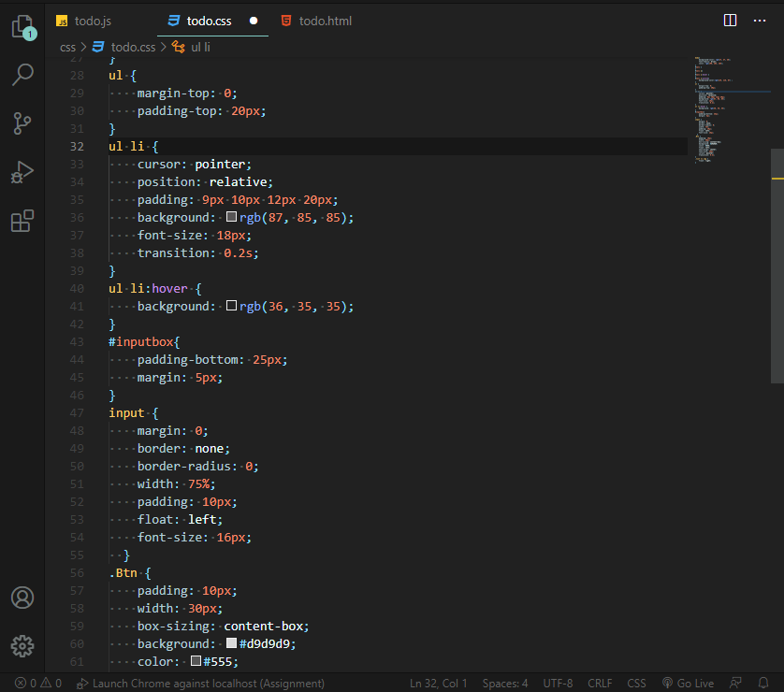
Task: Click the '#inputbox' selector line
Action: (x=144, y=341)
